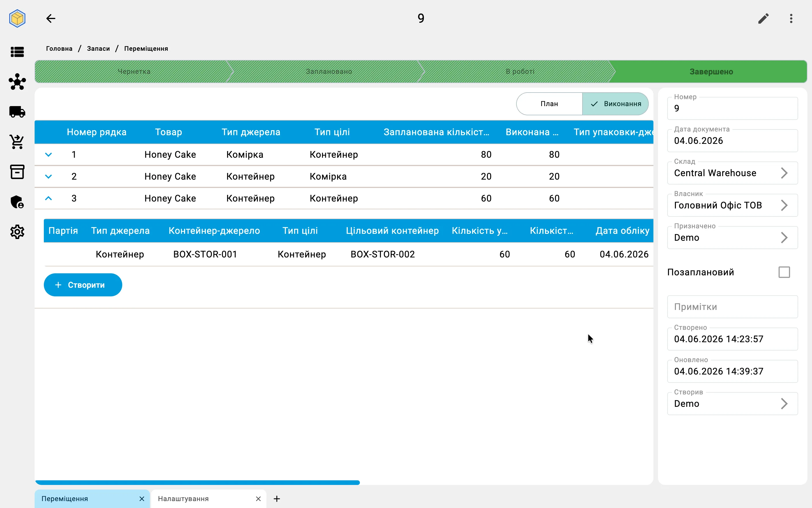Click the Створити button
This screenshot has width=812, height=508.
(83, 285)
